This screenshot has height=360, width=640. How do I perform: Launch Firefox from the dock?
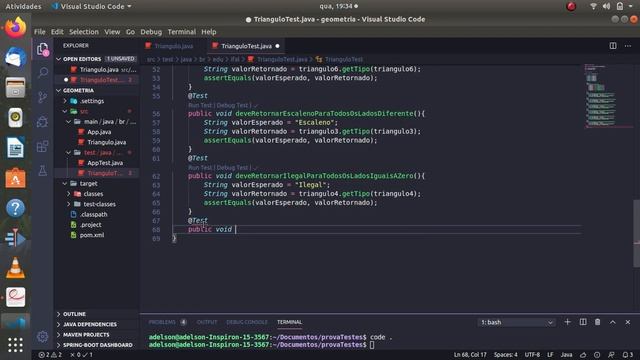pos(16,27)
